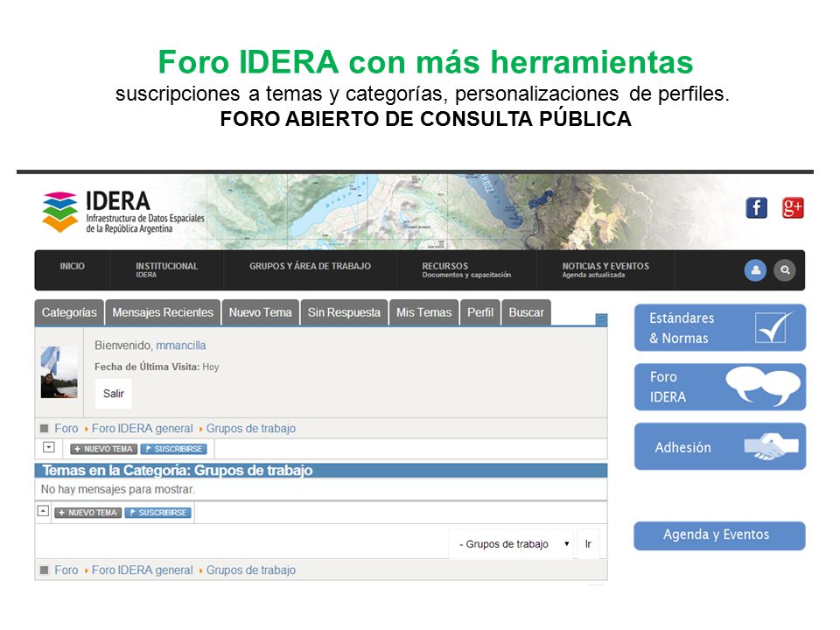Open the Estándares & Normas banner
The image size is (840, 630).
click(720, 328)
